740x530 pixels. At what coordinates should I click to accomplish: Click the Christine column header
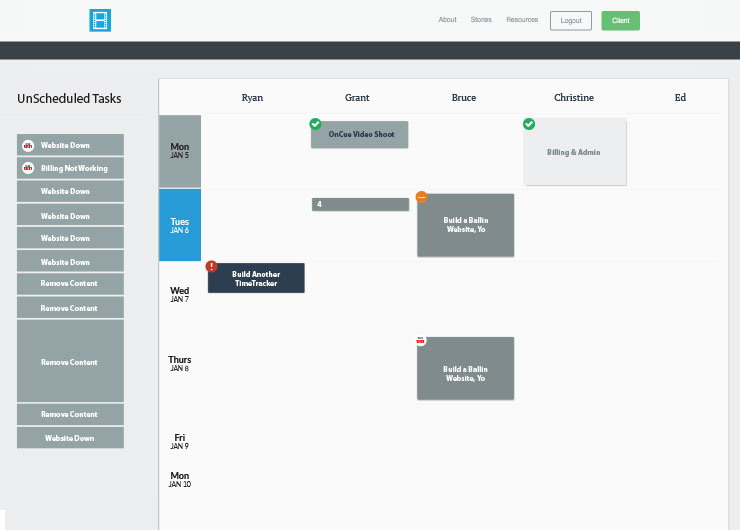point(574,98)
